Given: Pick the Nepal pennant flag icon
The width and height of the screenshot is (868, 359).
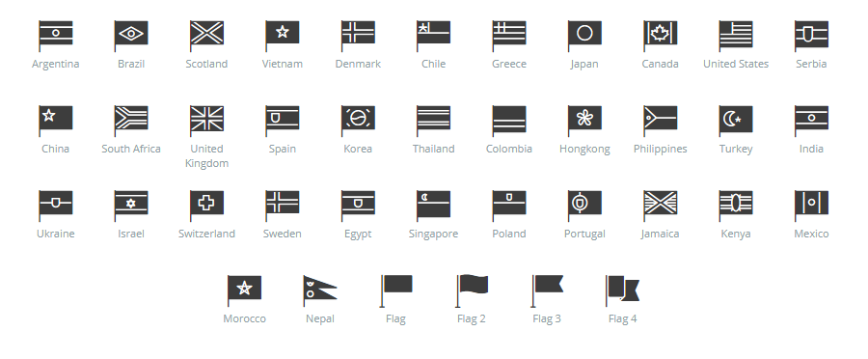Looking at the screenshot, I should click(x=320, y=290).
